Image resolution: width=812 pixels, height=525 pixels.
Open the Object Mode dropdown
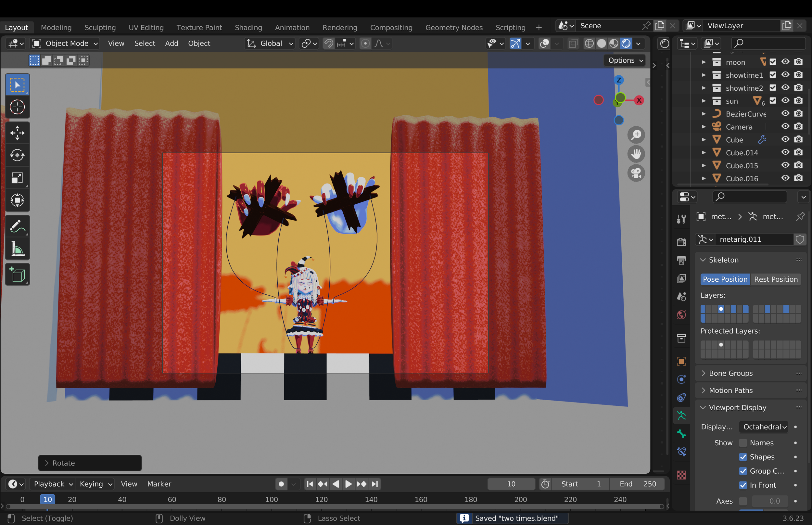65,43
